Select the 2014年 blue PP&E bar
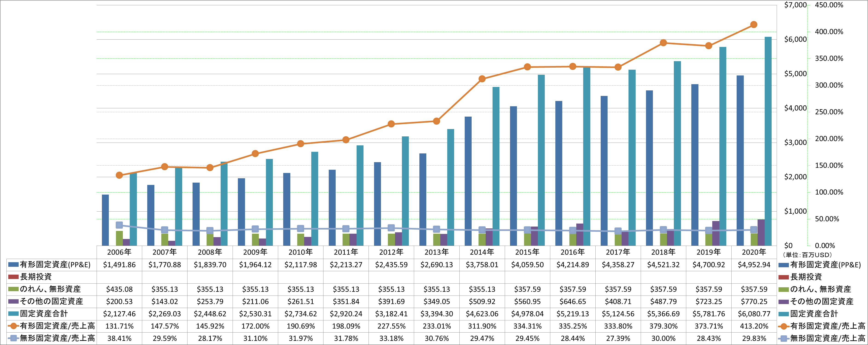The image size is (868, 345). click(468, 181)
